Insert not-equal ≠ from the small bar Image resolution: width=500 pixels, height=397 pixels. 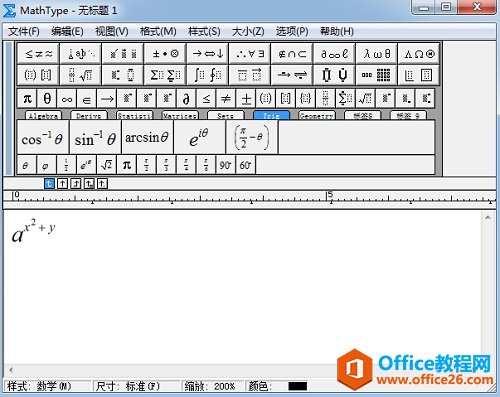tap(226, 99)
